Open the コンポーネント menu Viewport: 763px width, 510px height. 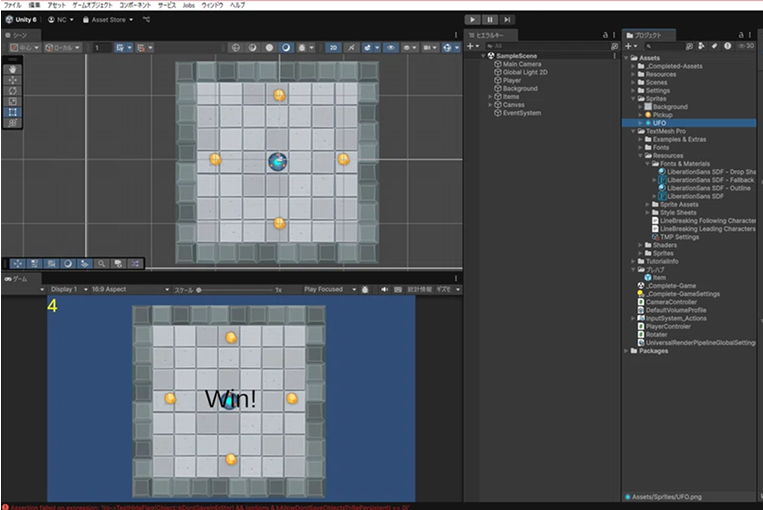(135, 5)
